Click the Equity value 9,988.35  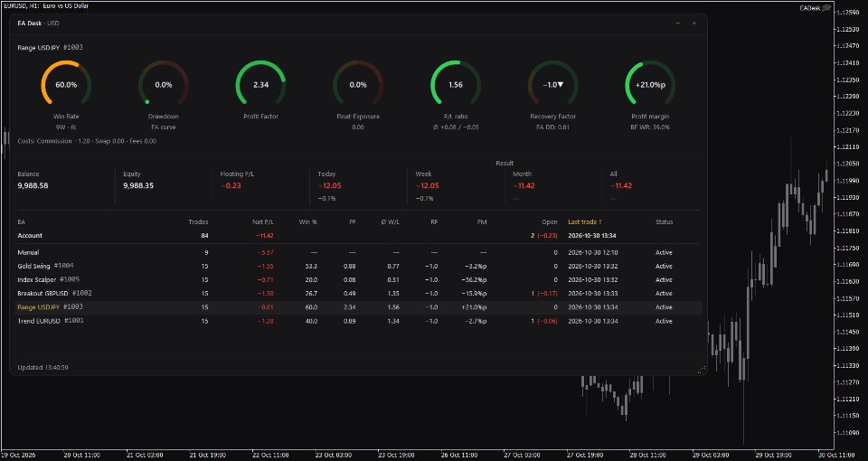[x=138, y=185]
